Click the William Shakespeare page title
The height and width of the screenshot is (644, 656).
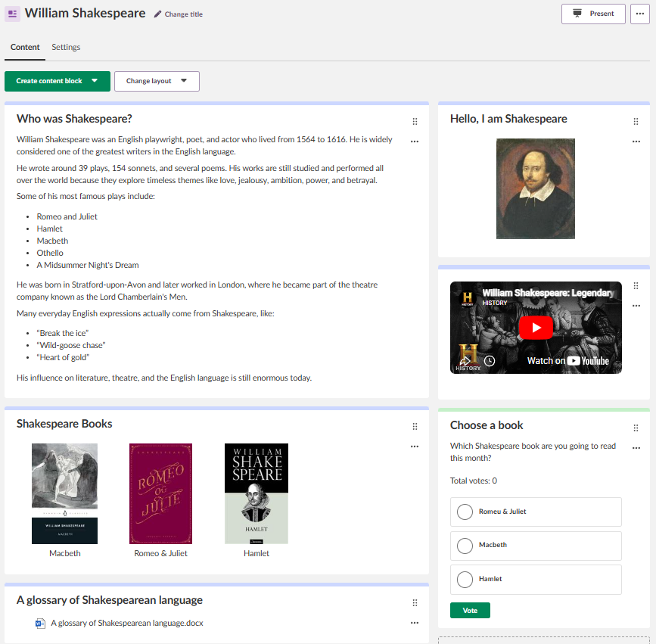coord(85,13)
